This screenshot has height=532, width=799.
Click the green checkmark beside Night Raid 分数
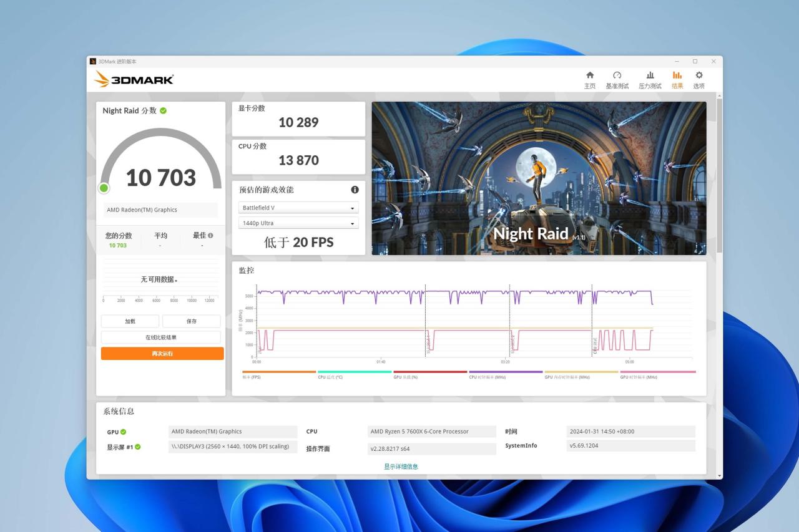click(163, 110)
